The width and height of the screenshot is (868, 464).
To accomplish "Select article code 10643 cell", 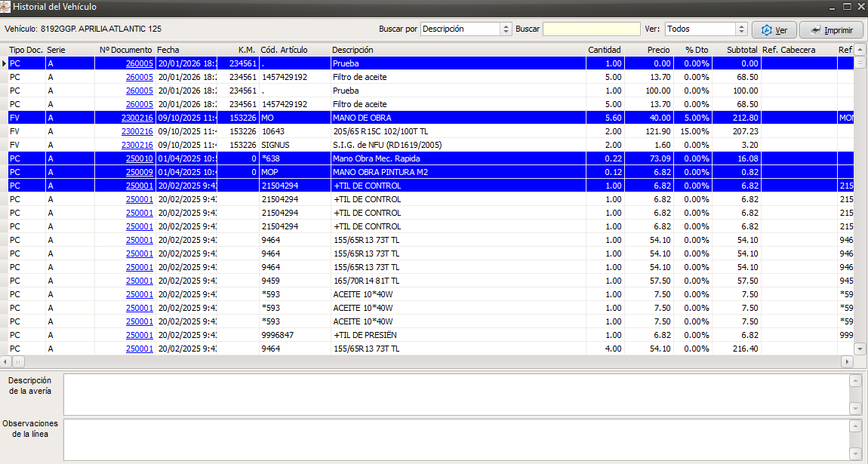I will (x=294, y=131).
